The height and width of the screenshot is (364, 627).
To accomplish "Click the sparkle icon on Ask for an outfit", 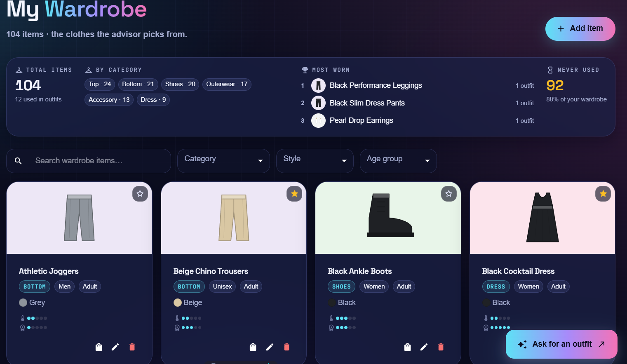I will tap(522, 344).
